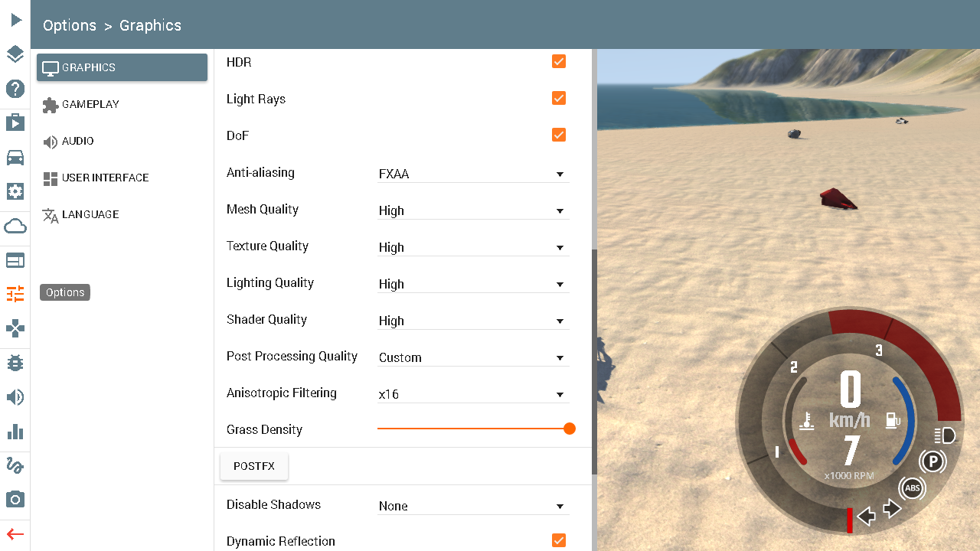The image size is (980, 551).
Task: Open the User Interface options tab
Action: pyautogui.click(x=122, y=178)
